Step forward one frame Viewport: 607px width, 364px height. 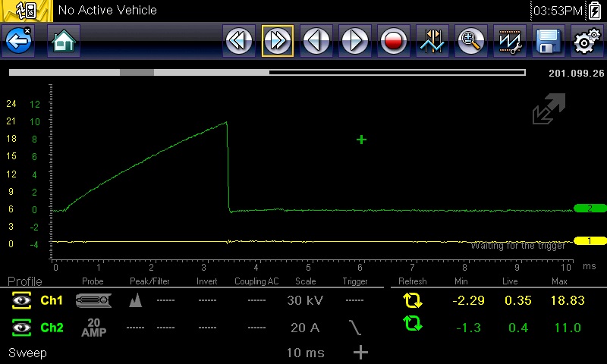pyautogui.click(x=354, y=41)
